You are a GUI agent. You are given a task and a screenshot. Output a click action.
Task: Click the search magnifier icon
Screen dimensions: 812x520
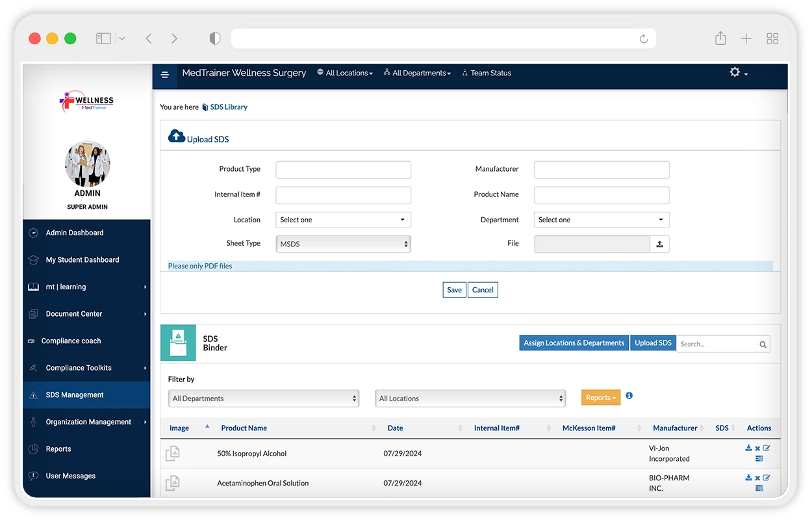(763, 344)
